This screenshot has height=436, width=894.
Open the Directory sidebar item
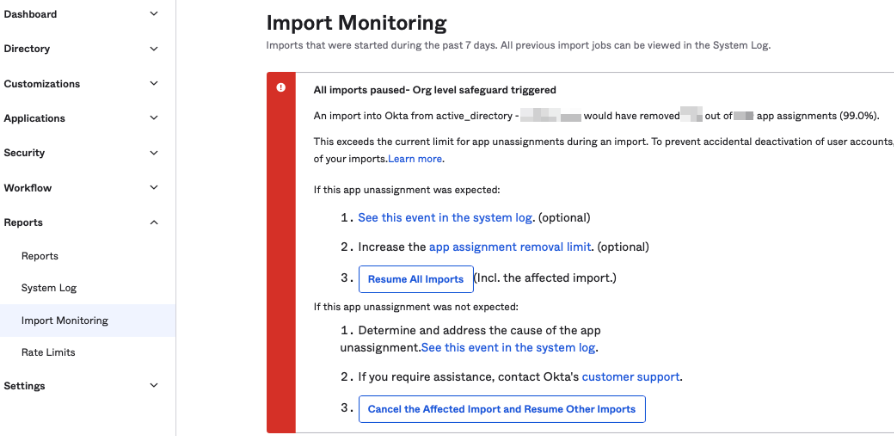pyautogui.click(x=27, y=49)
